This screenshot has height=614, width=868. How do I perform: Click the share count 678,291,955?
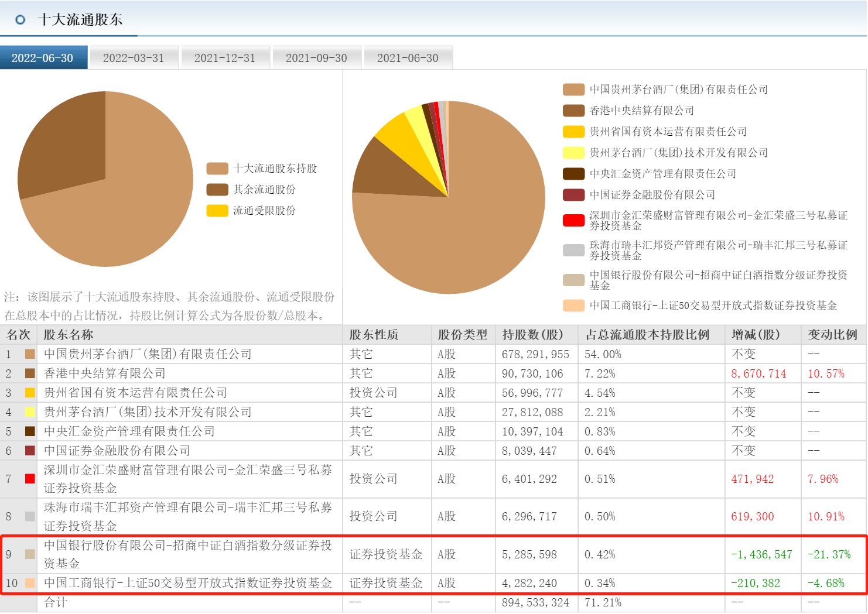click(535, 354)
